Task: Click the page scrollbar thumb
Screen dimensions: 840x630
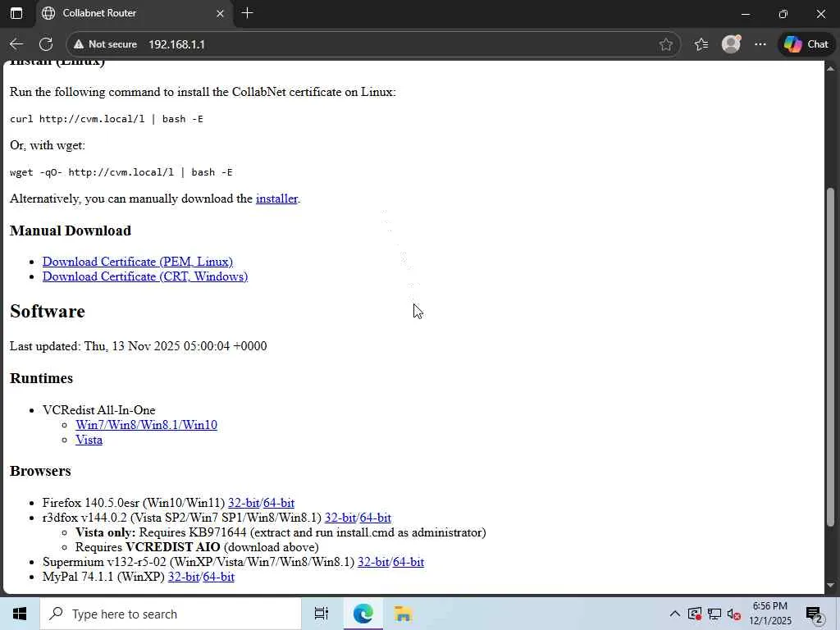Action: pyautogui.click(x=830, y=357)
